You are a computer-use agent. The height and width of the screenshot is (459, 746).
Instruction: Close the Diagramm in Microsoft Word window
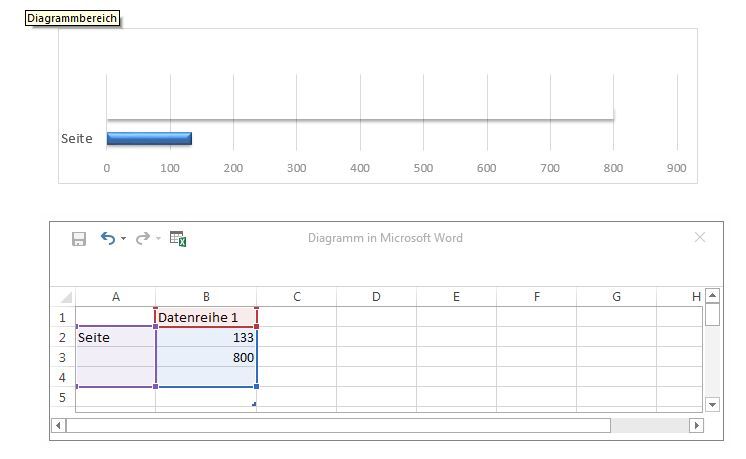(699, 237)
